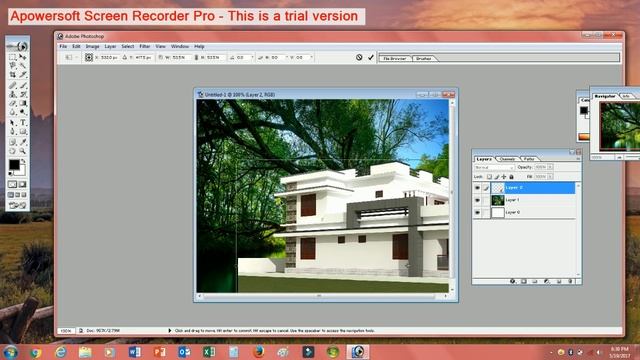This screenshot has width=640, height=360.
Task: Pick the Pen tool
Action: pos(13,131)
